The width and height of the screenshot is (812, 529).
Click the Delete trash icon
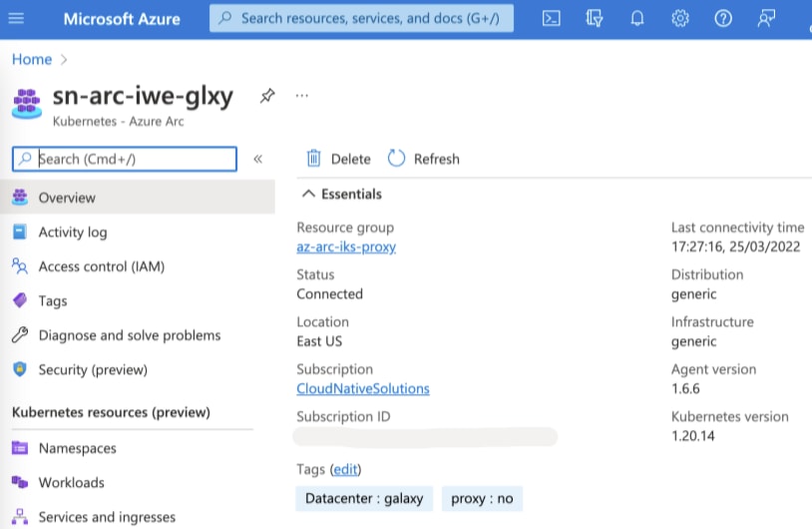(x=313, y=159)
